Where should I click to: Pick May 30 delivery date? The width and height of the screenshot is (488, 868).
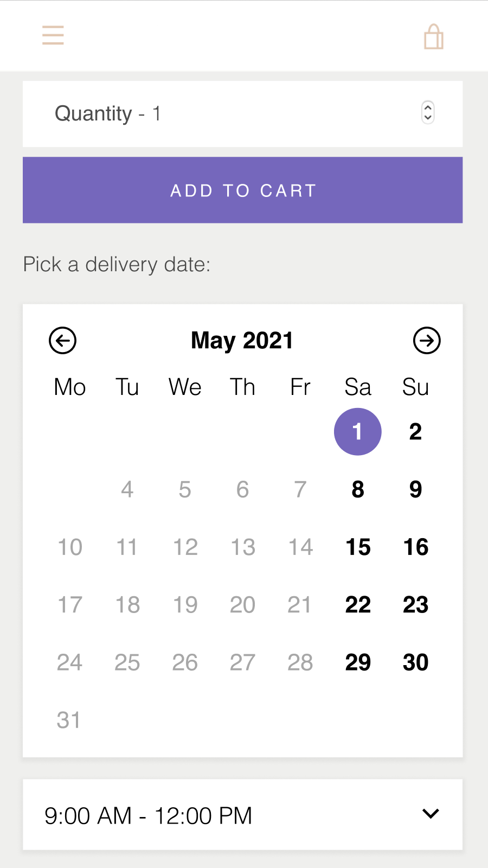click(415, 662)
